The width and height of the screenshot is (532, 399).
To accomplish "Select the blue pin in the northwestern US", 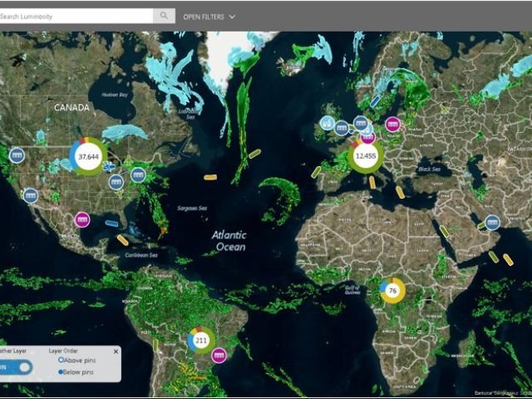I will (17, 155).
